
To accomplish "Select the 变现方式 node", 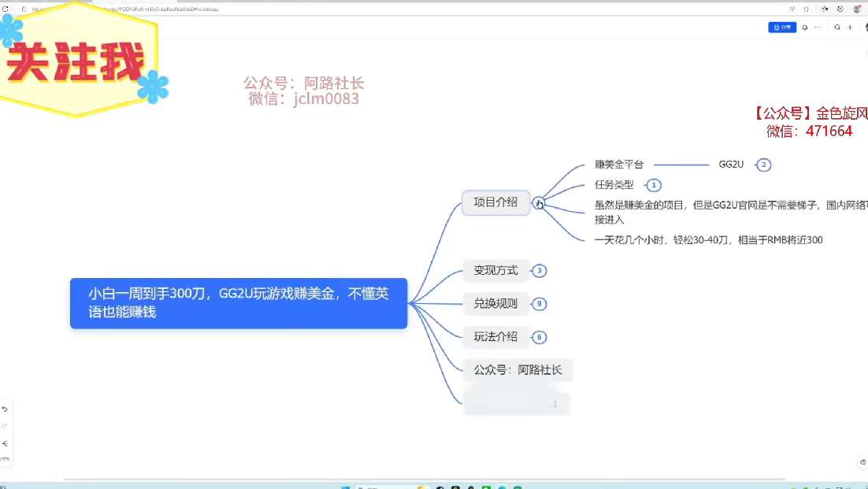I will click(496, 271).
